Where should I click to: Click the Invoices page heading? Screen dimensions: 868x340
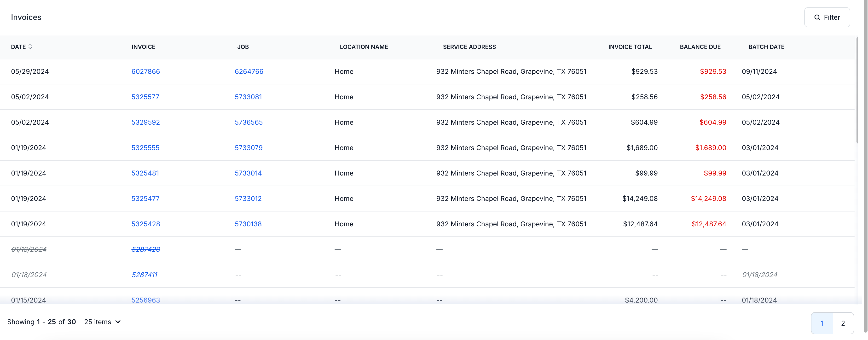(26, 17)
